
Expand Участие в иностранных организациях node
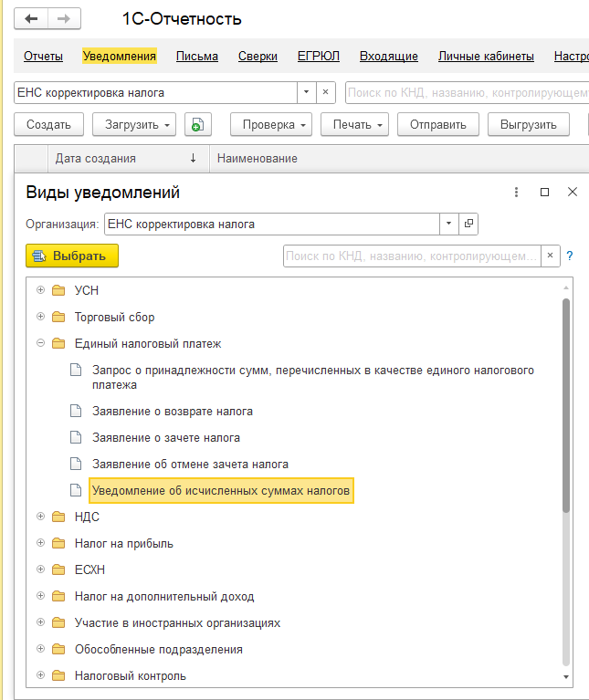[x=40, y=622]
